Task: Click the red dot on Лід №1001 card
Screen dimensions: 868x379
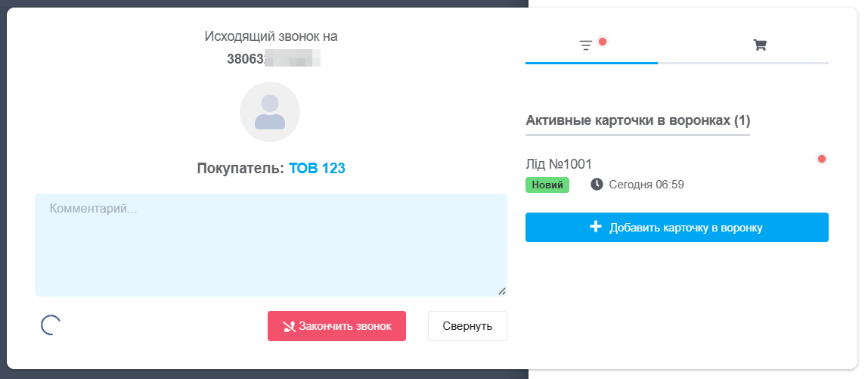Action: point(822,159)
